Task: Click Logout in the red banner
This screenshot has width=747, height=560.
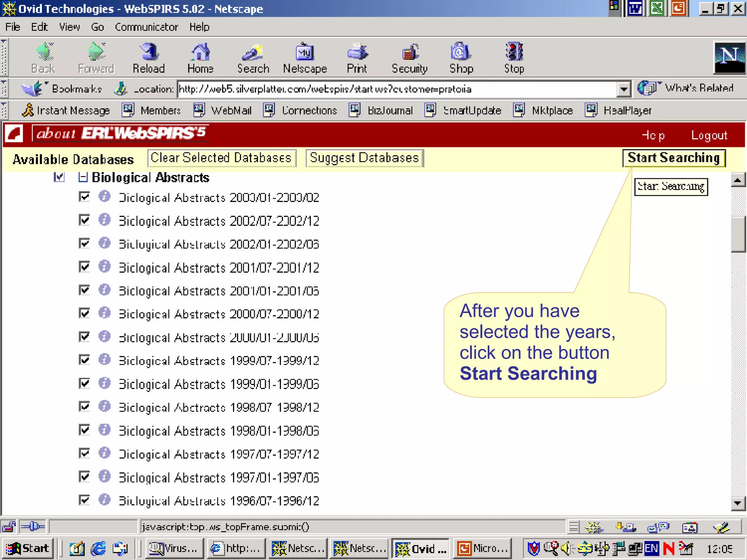Action: pos(709,135)
